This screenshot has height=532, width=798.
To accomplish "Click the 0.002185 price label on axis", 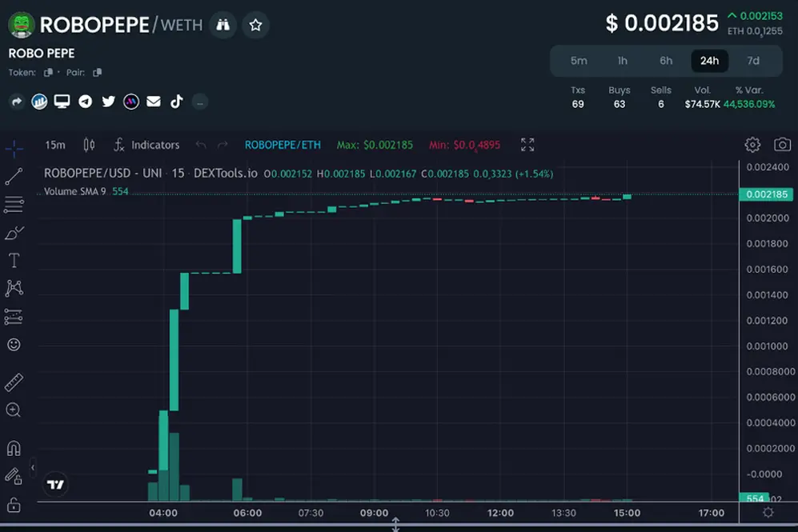I will tap(766, 194).
